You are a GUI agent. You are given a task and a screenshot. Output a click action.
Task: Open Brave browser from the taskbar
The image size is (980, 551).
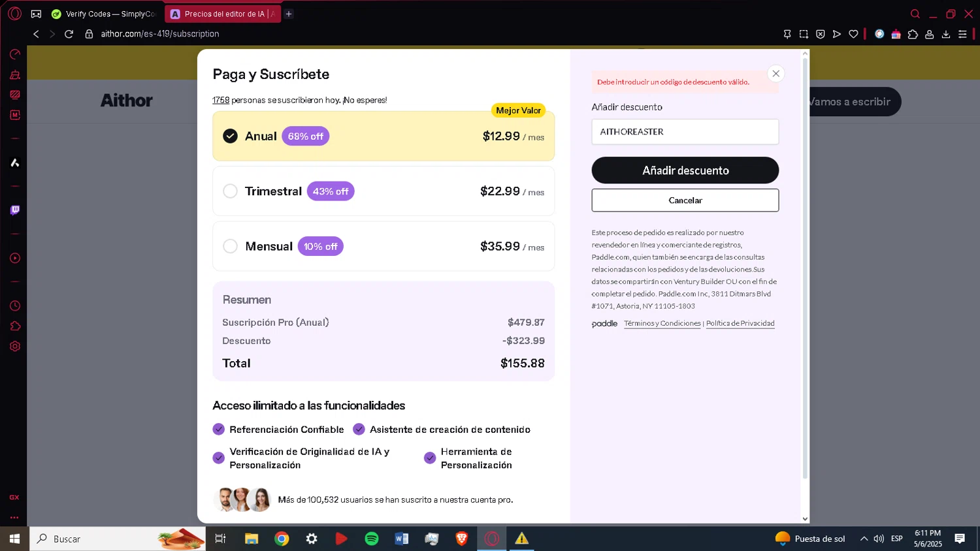pyautogui.click(x=462, y=539)
